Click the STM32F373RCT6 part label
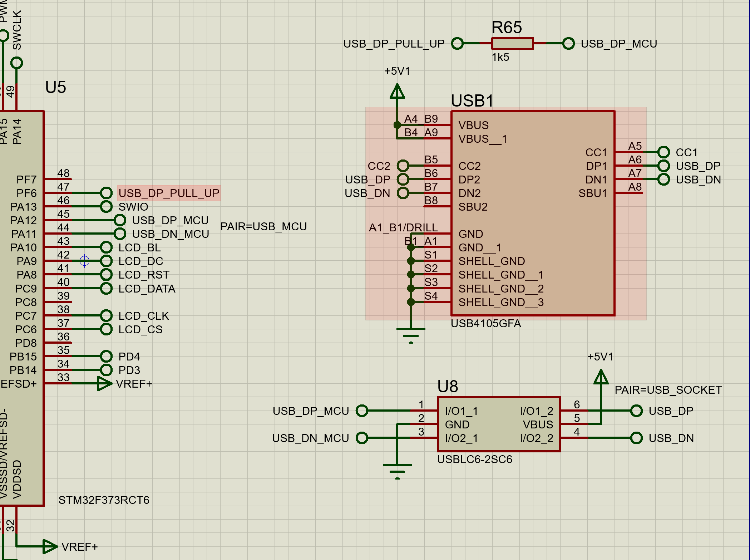Screen dimensions: 750x560 [x=104, y=500]
